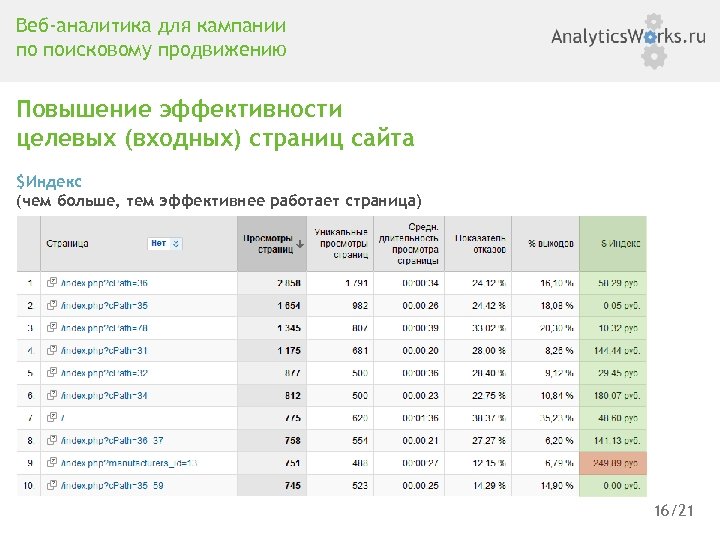This screenshot has width=720, height=540.
Task: Click external-link icon beside index.php?cPath=36_37
Action: point(52,441)
